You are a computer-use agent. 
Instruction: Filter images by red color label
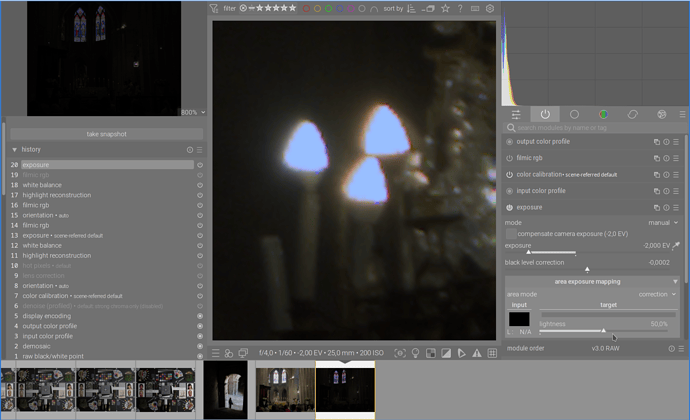306,8
